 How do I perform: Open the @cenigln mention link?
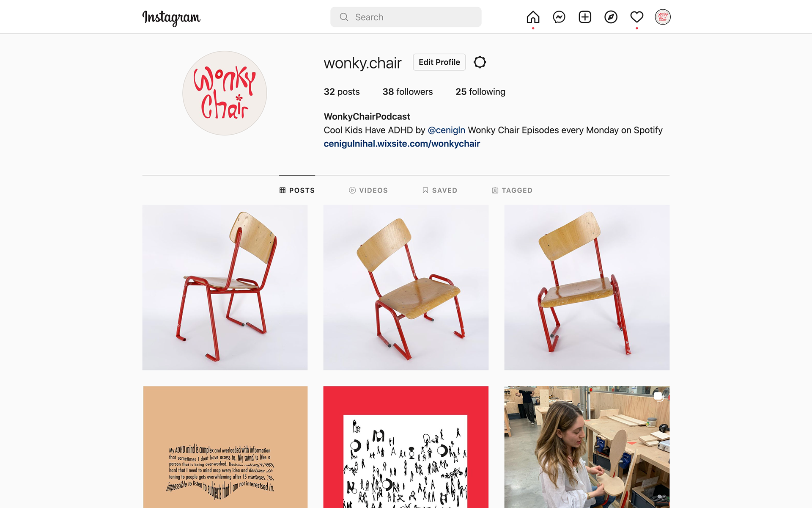pyautogui.click(x=446, y=130)
